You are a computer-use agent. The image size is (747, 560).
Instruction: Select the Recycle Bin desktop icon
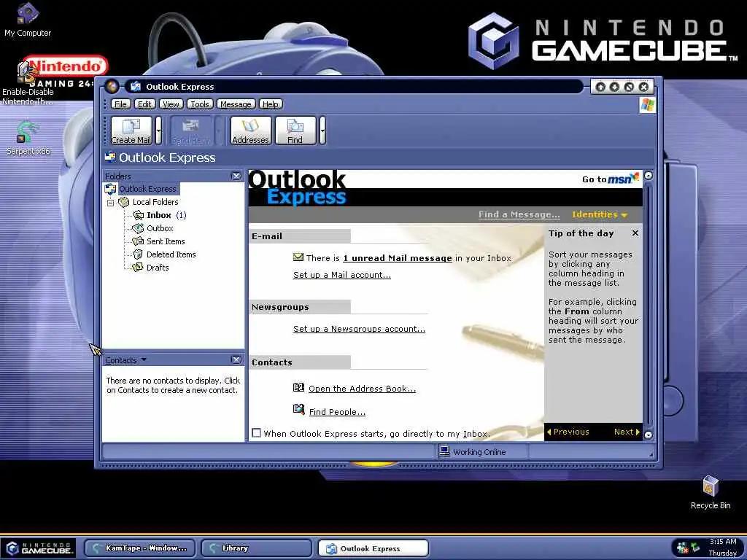pyautogui.click(x=711, y=492)
